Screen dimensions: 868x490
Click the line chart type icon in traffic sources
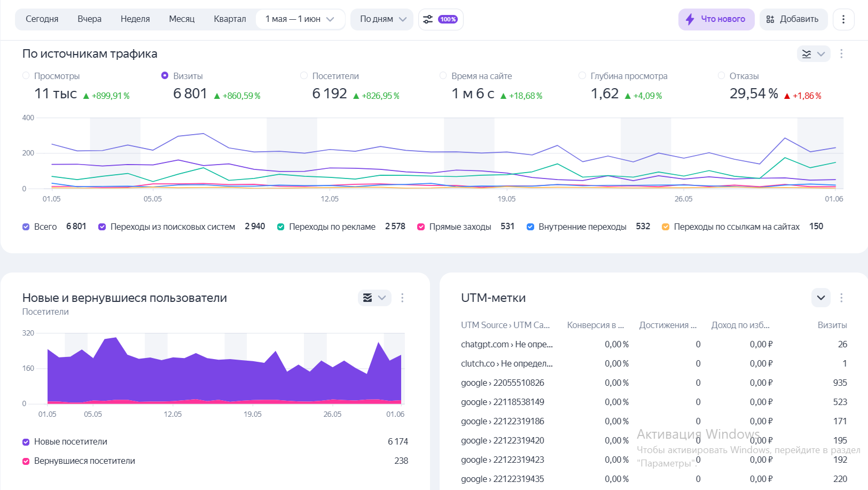click(807, 54)
